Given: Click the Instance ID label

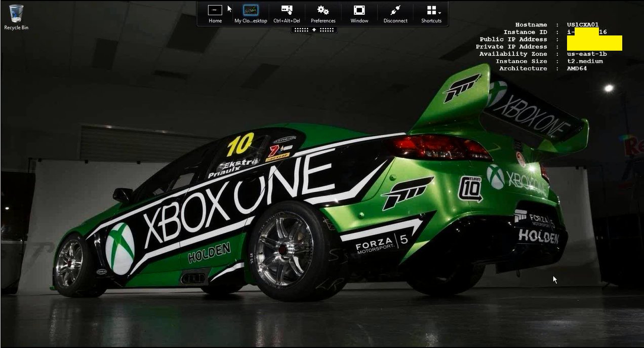Looking at the screenshot, I should 526,32.
